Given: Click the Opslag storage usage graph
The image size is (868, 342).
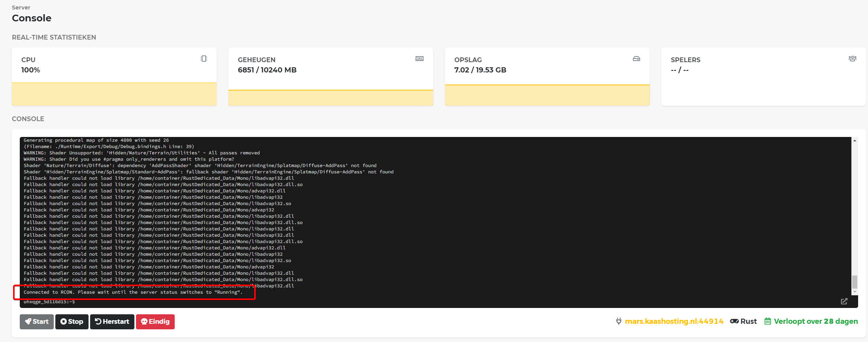Looking at the screenshot, I should tap(547, 95).
